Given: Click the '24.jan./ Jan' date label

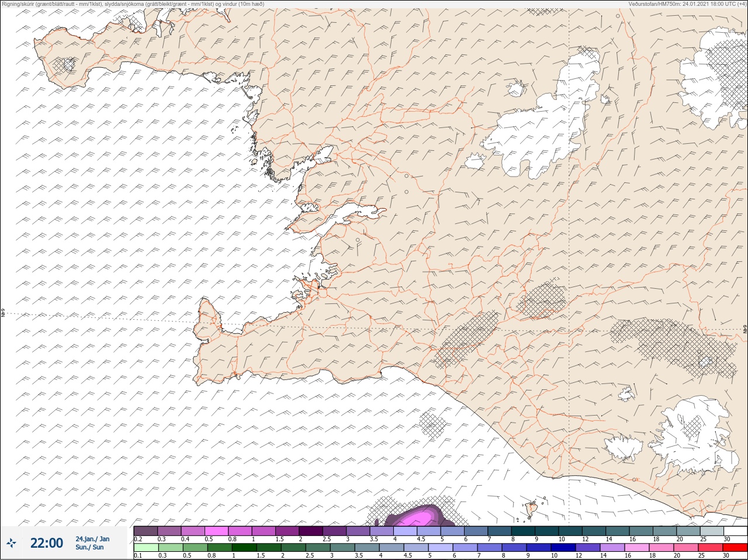Looking at the screenshot, I should (x=92, y=539).
